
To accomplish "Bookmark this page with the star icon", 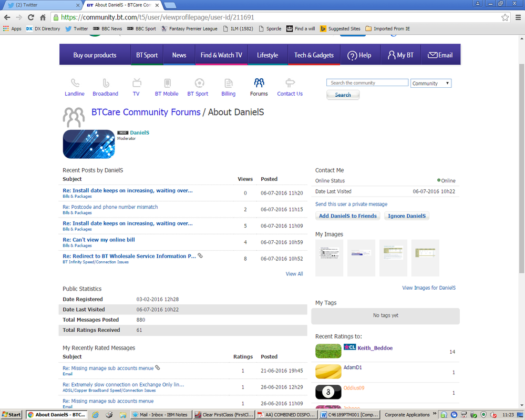I will click(505, 17).
